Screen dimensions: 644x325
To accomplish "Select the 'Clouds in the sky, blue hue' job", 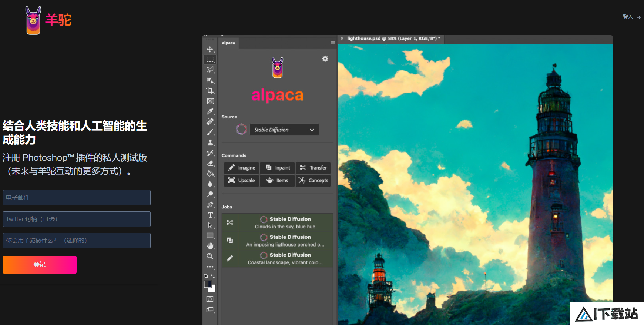I will 278,222.
